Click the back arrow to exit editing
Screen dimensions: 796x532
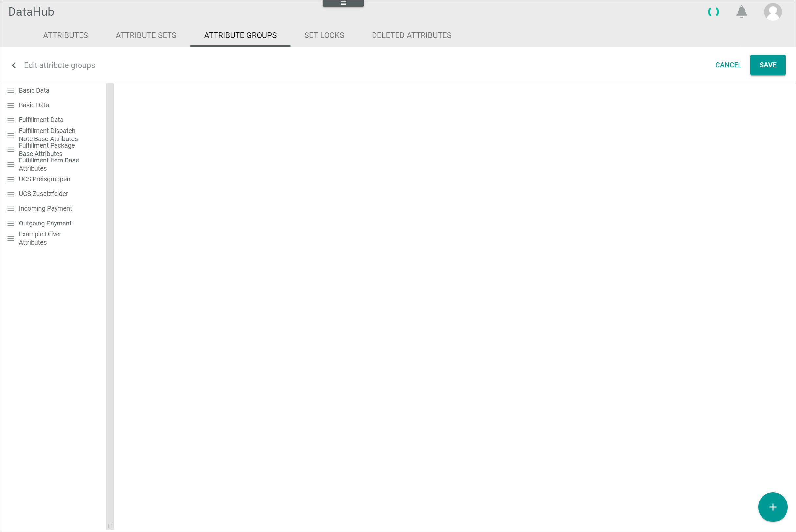coord(13,65)
